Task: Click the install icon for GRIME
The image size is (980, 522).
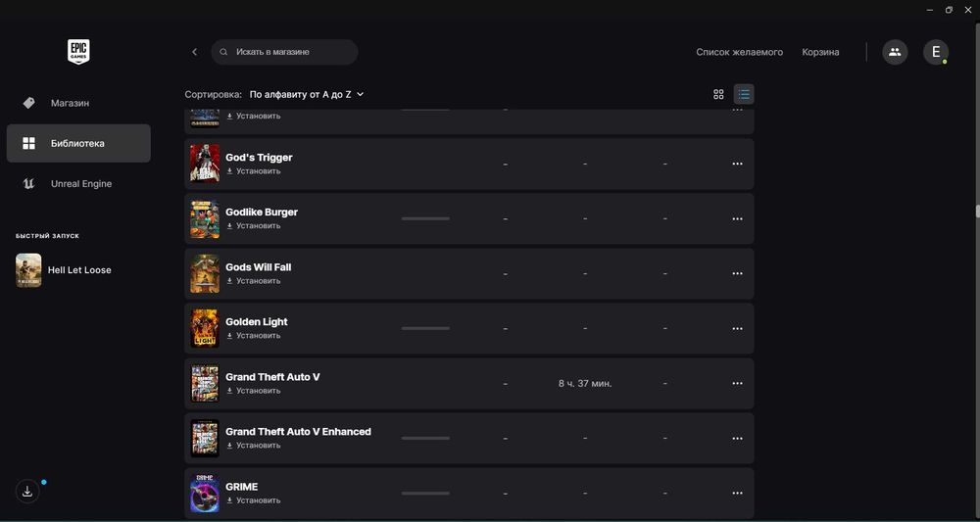Action: click(230, 500)
